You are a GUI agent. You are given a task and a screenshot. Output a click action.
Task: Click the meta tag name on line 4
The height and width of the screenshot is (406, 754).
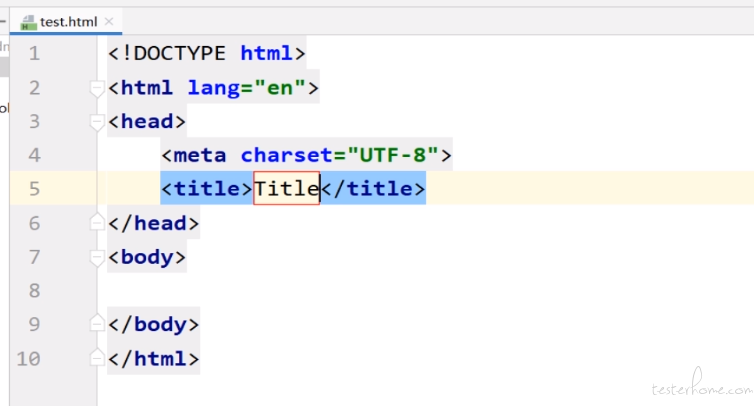tap(199, 155)
